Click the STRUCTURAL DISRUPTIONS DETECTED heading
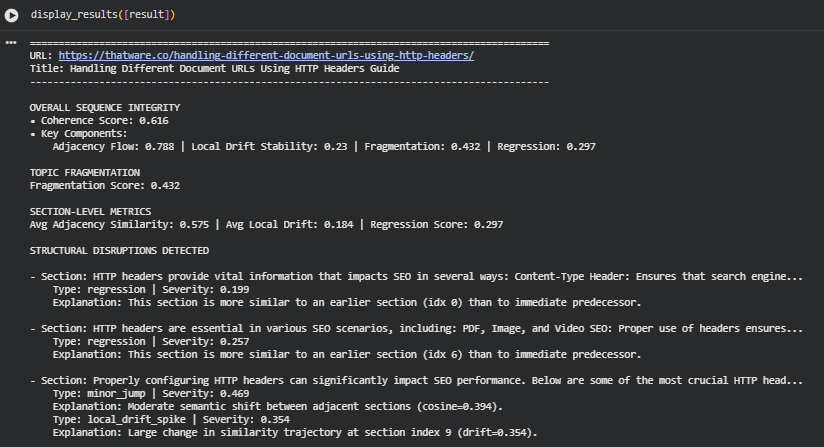 [x=119, y=250]
